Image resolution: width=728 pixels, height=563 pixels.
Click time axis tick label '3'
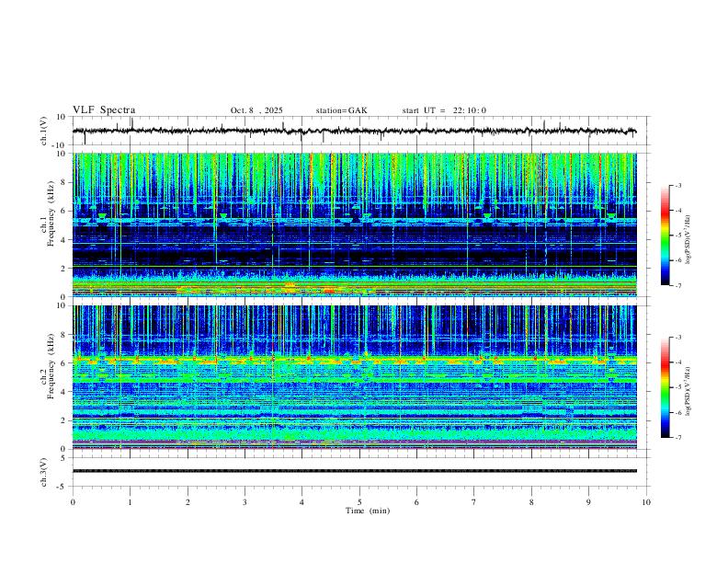(245, 502)
